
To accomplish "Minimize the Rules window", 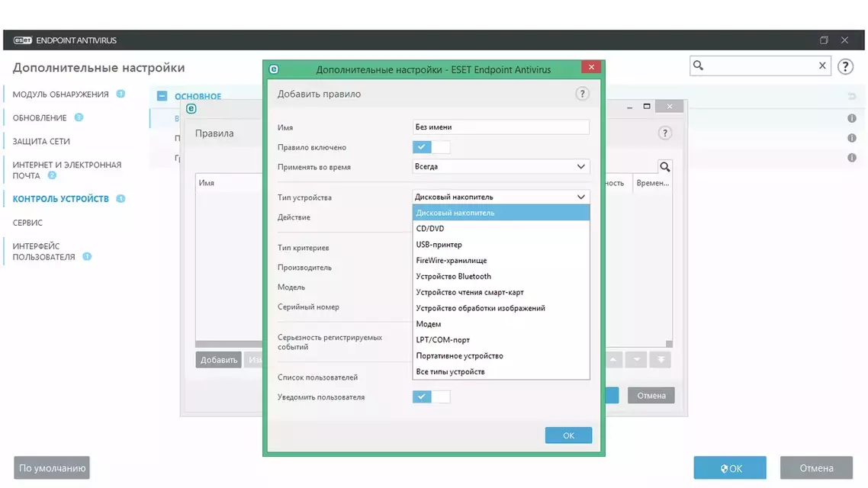I will pos(629,107).
